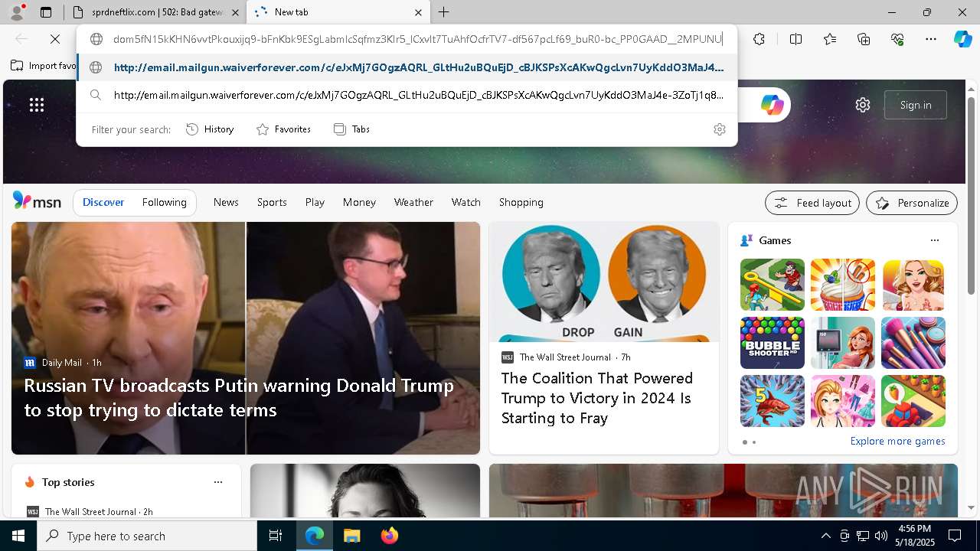Open Bubble Shooter HD game
The height and width of the screenshot is (551, 980).
pos(772,343)
